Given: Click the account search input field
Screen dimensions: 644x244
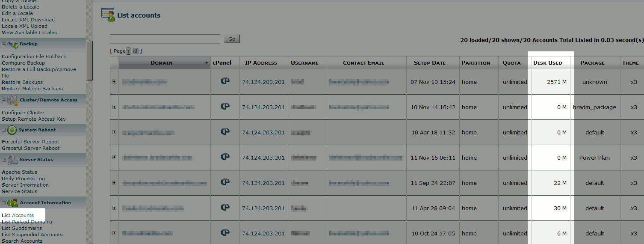Looking at the screenshot, I should pos(165,39).
